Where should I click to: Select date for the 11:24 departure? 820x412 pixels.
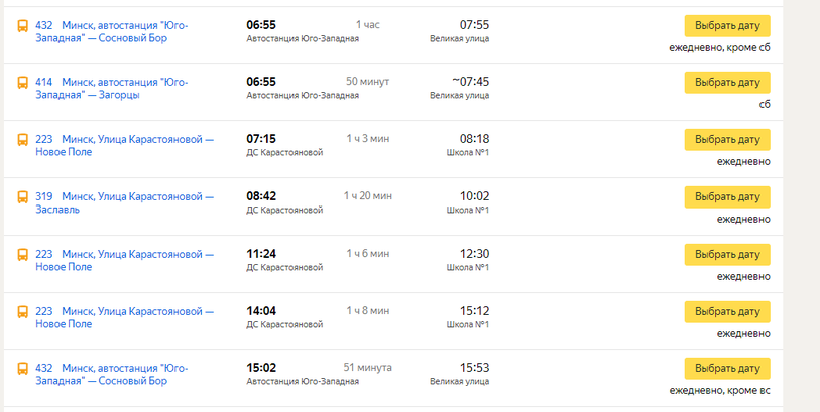point(727,254)
